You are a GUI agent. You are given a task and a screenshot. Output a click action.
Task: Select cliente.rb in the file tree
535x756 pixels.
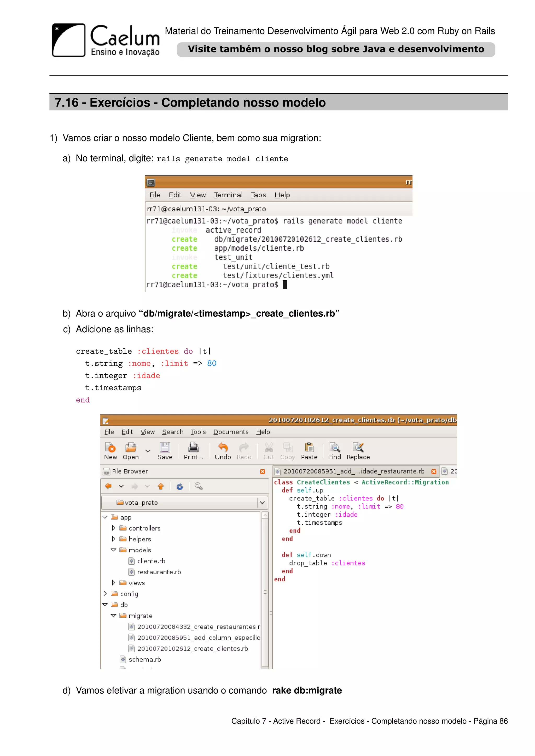(x=151, y=561)
